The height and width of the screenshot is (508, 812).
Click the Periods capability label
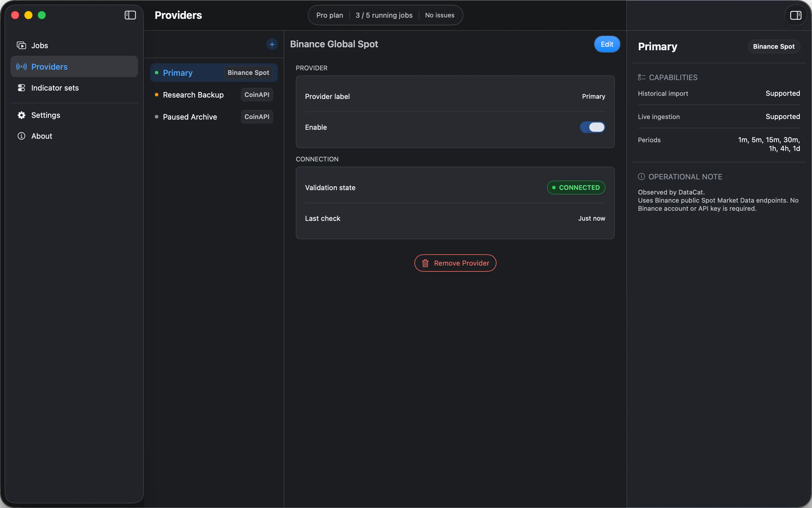point(649,140)
